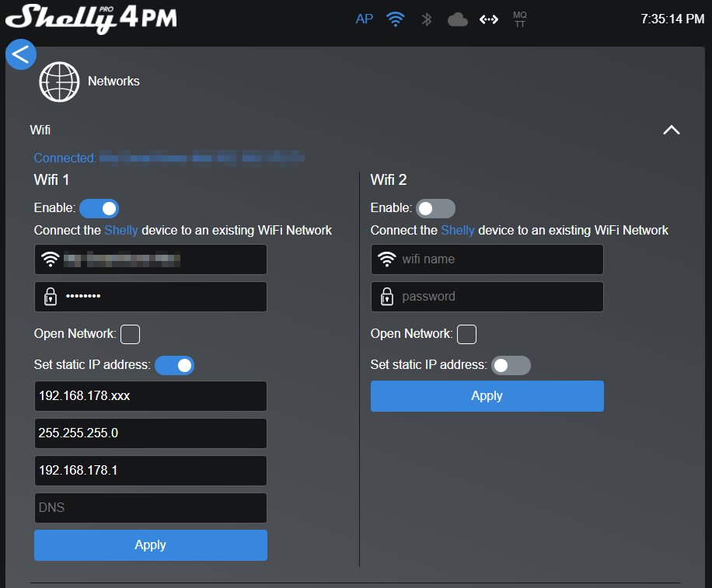Click the empty DNS input field
This screenshot has width=712, height=588.
point(151,508)
